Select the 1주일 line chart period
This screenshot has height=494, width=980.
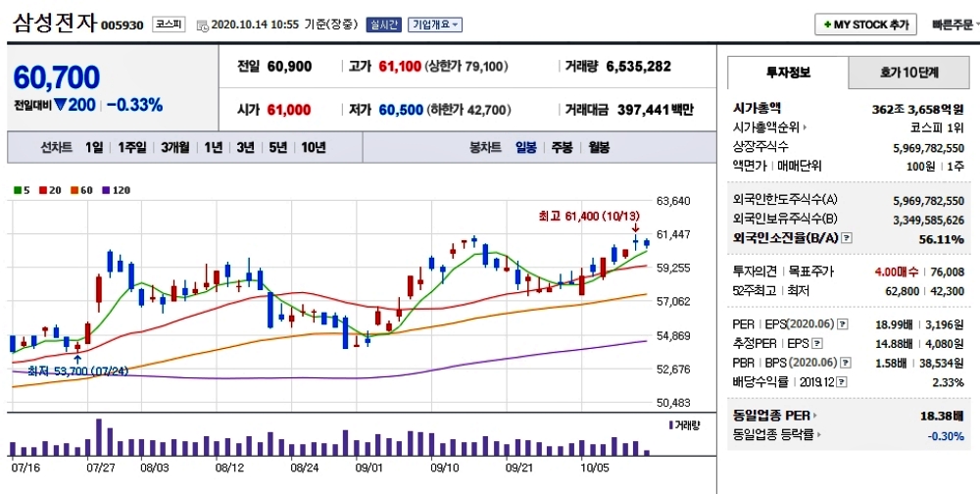pyautogui.click(x=132, y=148)
